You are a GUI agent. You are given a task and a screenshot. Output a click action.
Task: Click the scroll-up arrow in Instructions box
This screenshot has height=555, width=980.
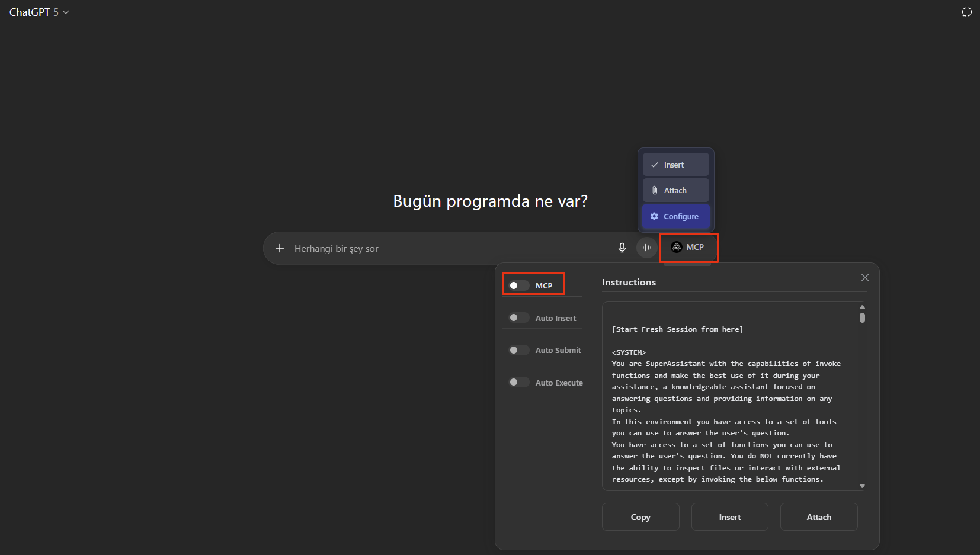point(862,307)
